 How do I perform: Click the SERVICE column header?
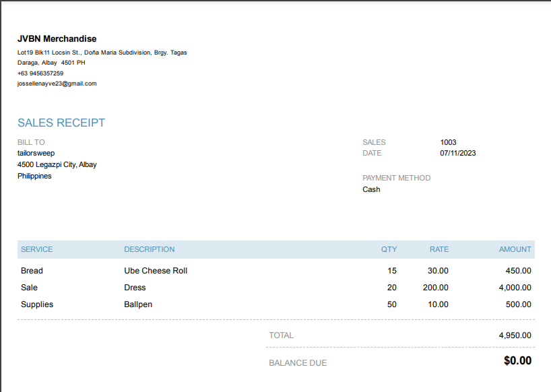tap(37, 249)
